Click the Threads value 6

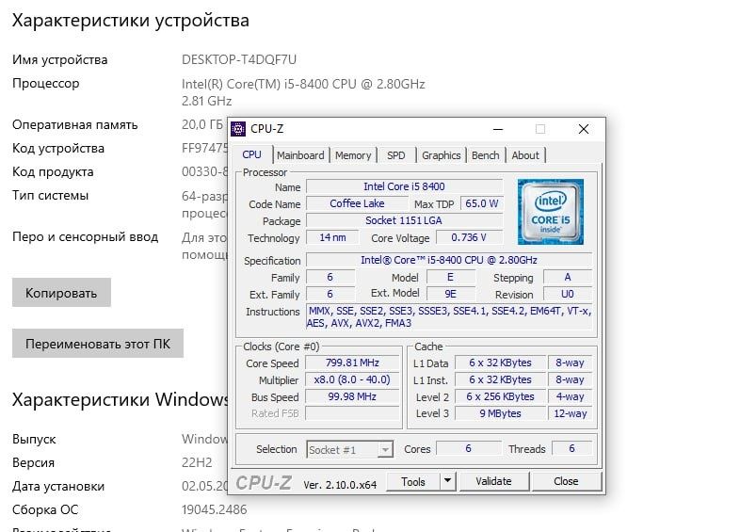click(x=571, y=448)
